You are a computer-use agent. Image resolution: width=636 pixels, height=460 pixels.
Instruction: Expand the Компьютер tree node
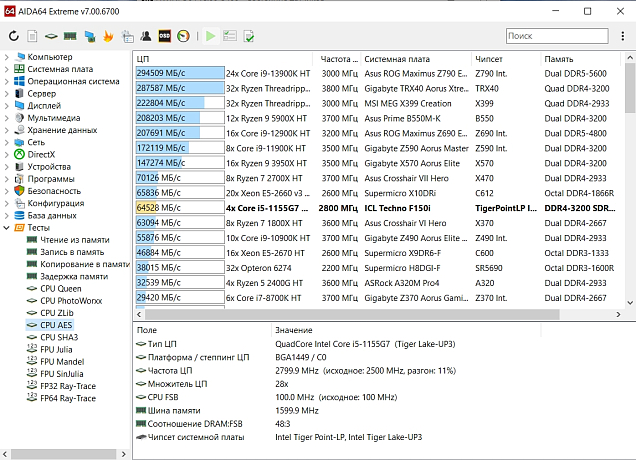[8, 57]
